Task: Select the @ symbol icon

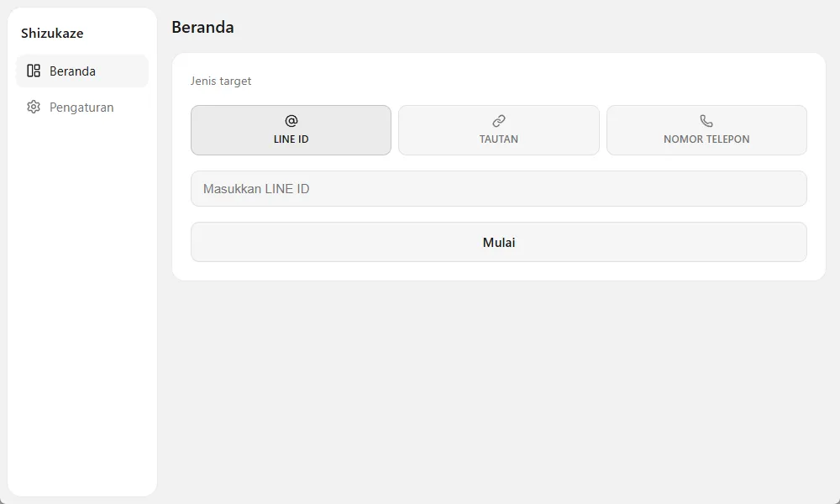Action: click(291, 121)
